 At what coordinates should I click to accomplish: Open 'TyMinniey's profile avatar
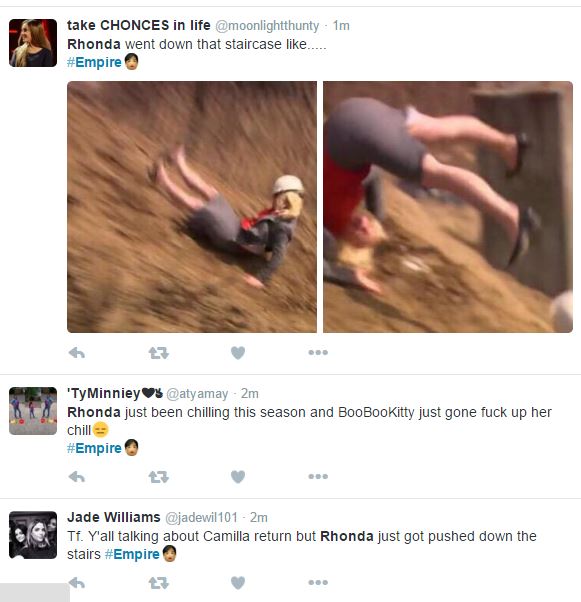click(33, 411)
